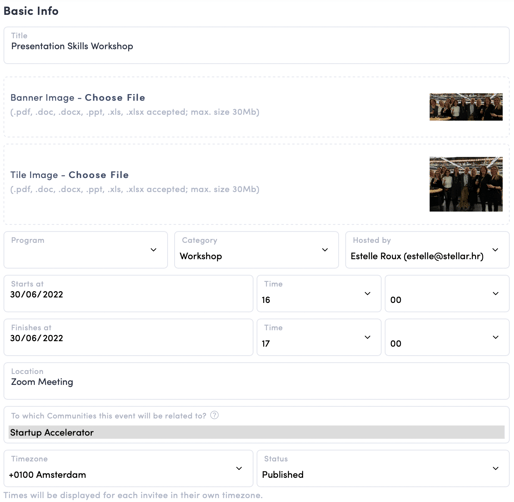Click Tile Image Choose File link
Screen dimensions: 514x502
click(98, 175)
